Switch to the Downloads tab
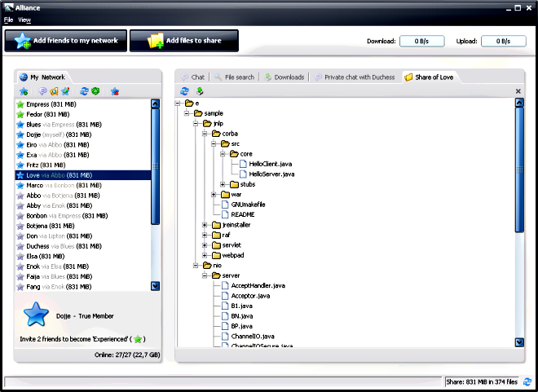Image resolution: width=538 pixels, height=392 pixels. (284, 77)
